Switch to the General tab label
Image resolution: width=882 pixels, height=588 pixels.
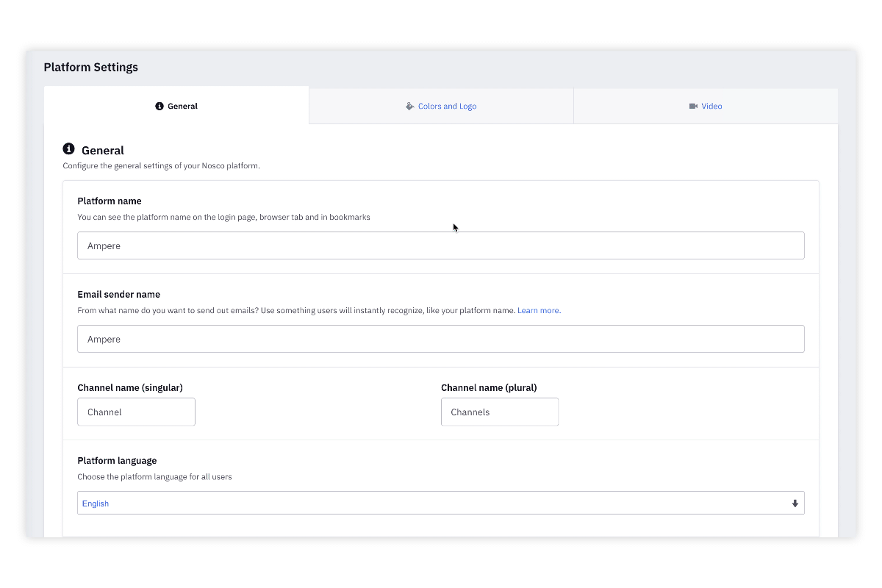pos(182,106)
